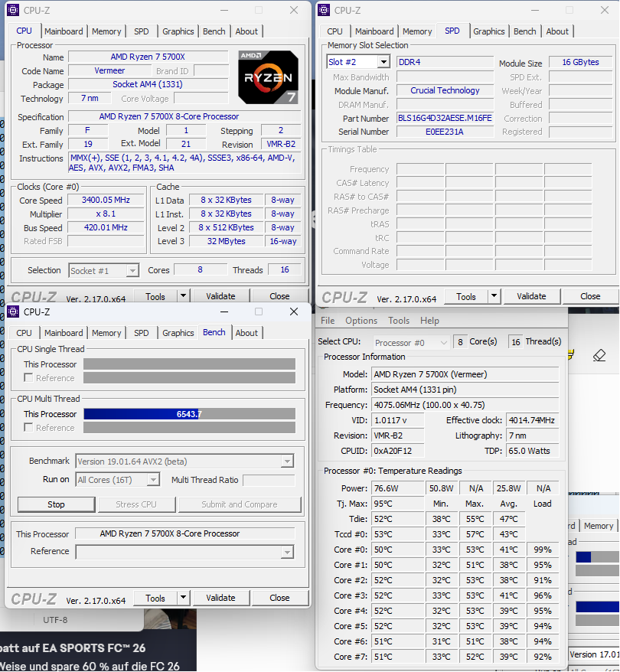The image size is (620, 672).
Task: Click Tools button in Bench window
Action: pyautogui.click(x=155, y=598)
